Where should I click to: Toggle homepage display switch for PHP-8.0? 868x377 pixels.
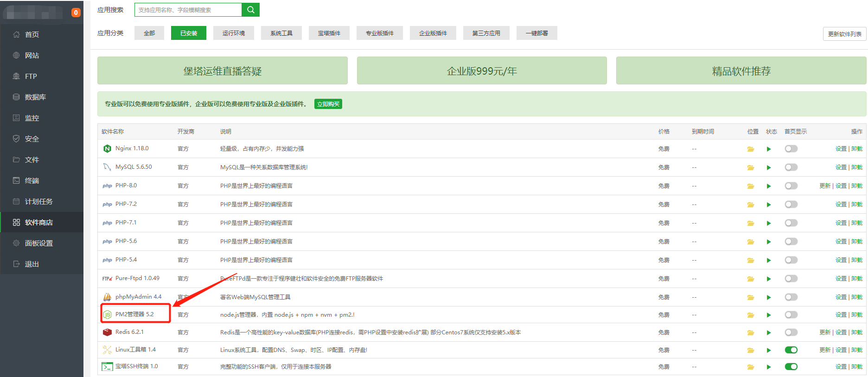pyautogui.click(x=791, y=186)
